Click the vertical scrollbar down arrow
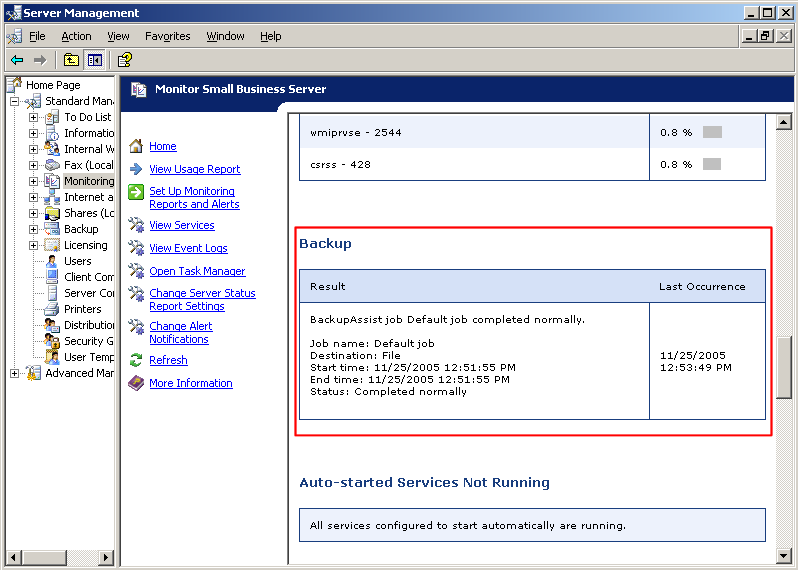The height and width of the screenshot is (570, 798). 784,556
